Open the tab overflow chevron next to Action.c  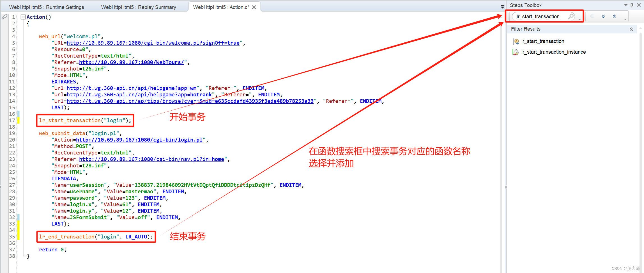tap(502, 6)
